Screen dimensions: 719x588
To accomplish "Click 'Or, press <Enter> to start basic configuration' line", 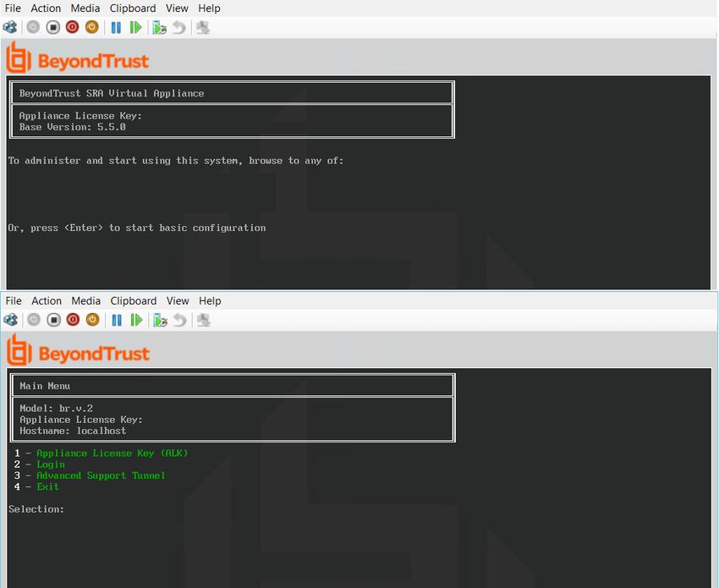I will [x=137, y=228].
